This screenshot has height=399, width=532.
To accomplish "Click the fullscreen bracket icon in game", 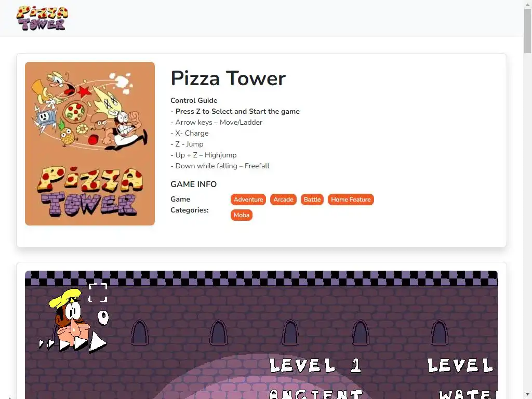I will coord(98,292).
